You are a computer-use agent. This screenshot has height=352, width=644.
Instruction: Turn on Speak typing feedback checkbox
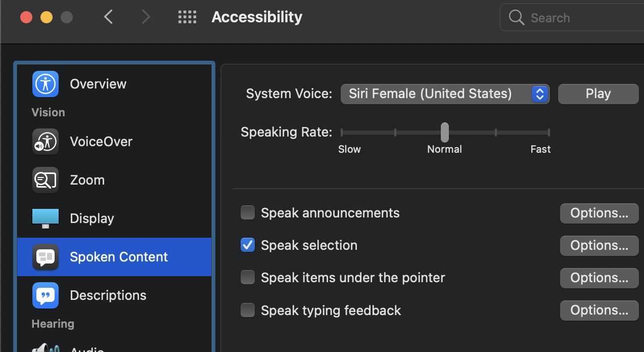click(248, 310)
